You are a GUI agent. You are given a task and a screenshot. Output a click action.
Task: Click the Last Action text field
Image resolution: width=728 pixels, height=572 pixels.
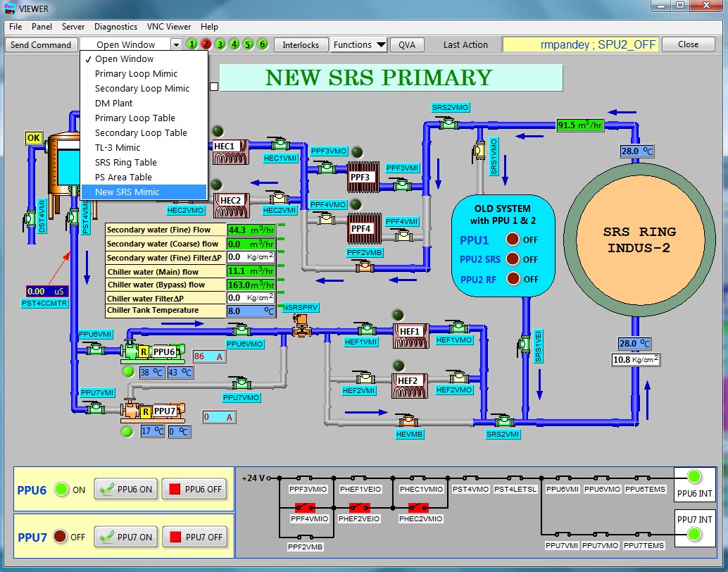click(581, 44)
